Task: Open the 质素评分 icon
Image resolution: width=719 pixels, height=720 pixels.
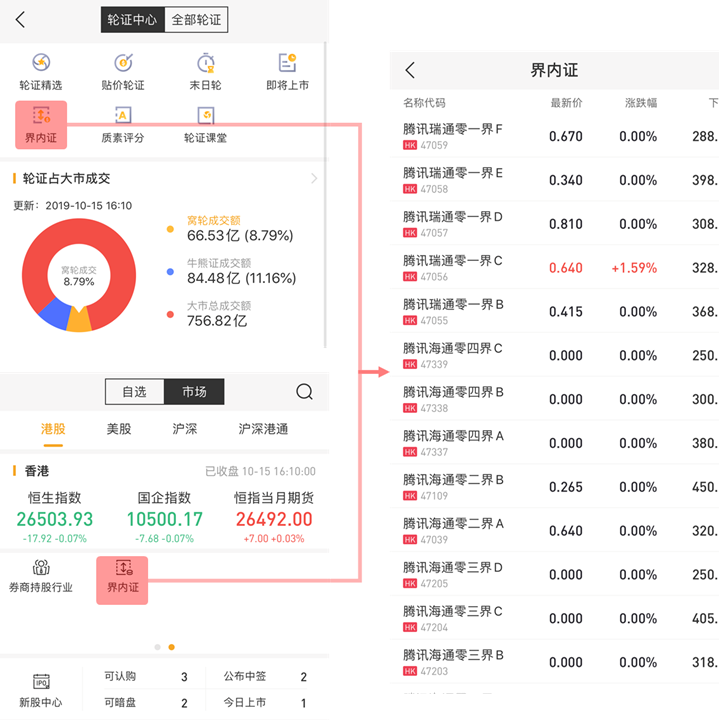Action: pos(123,125)
